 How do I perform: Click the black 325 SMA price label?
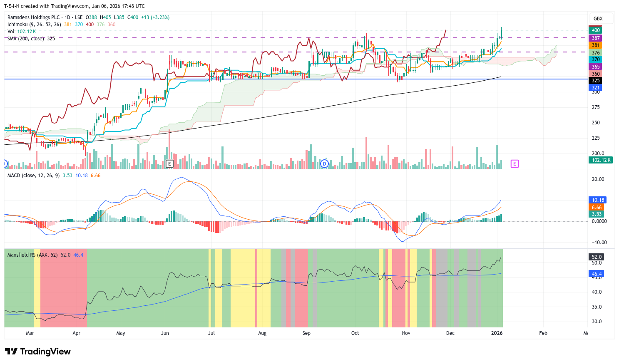pyautogui.click(x=596, y=81)
